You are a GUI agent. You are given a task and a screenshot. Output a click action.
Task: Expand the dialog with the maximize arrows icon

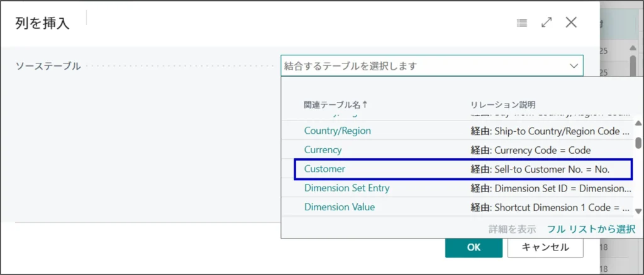(547, 23)
